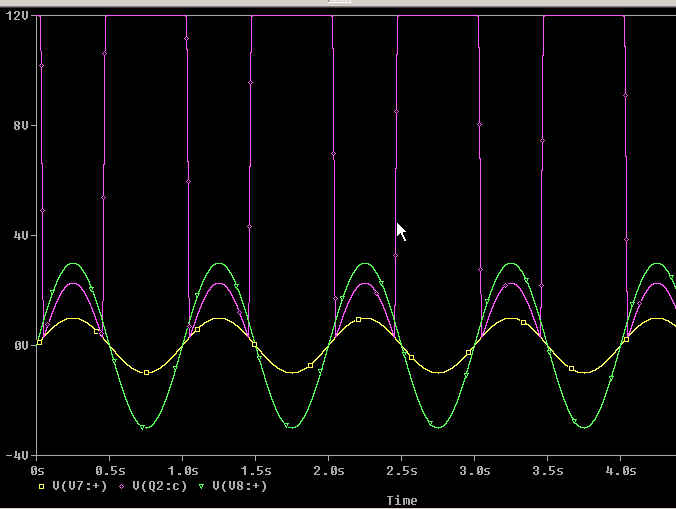Click the 2.0s tick label on time axis
The width and height of the screenshot is (676, 509).
[x=328, y=468]
